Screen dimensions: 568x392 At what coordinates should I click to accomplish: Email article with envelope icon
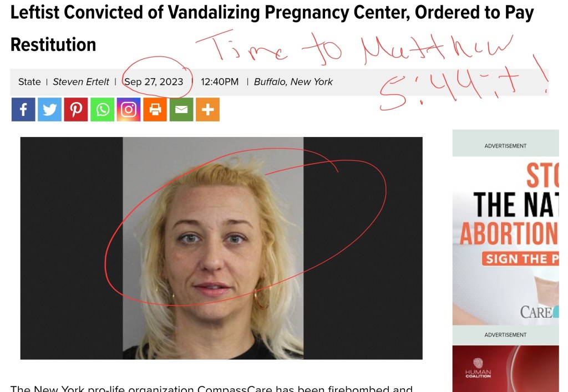[x=181, y=109]
